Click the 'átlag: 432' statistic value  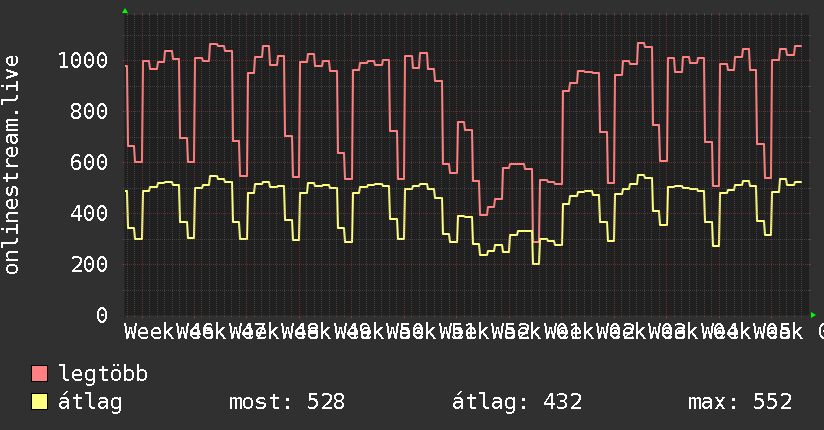click(517, 402)
